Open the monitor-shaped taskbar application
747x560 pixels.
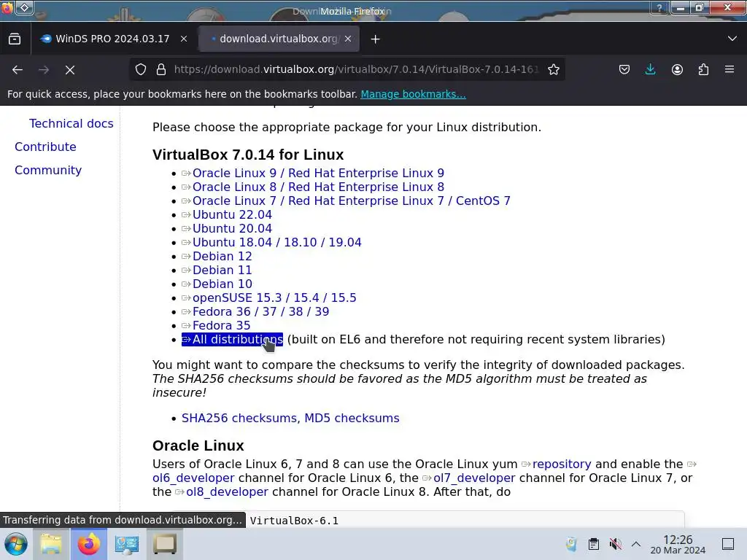click(x=165, y=544)
